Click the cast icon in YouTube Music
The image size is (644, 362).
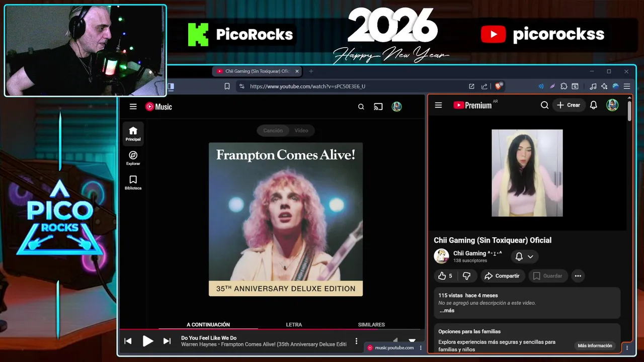tap(378, 107)
